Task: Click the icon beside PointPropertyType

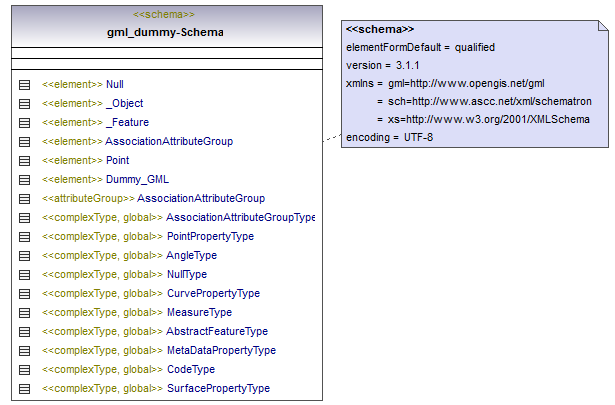Action: click(25, 237)
